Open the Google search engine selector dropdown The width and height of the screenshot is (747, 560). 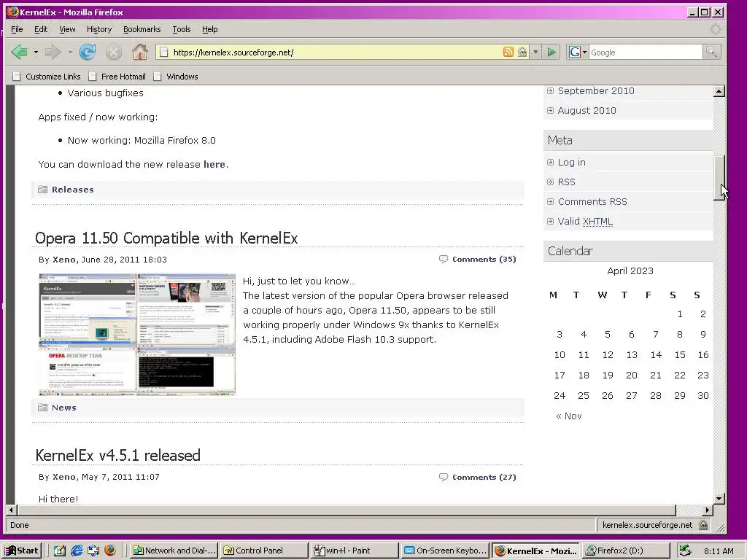tap(578, 52)
